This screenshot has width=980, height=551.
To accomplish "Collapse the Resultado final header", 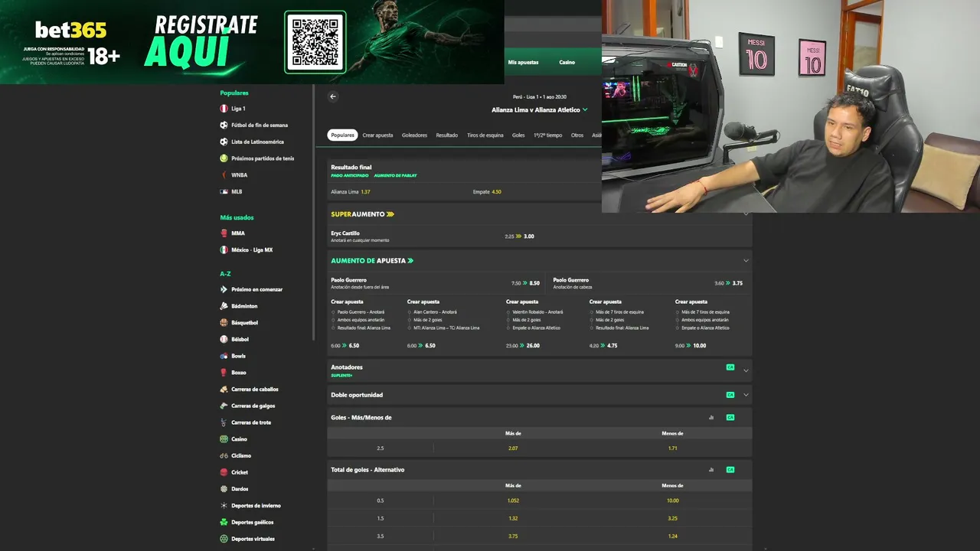I will 464,171.
